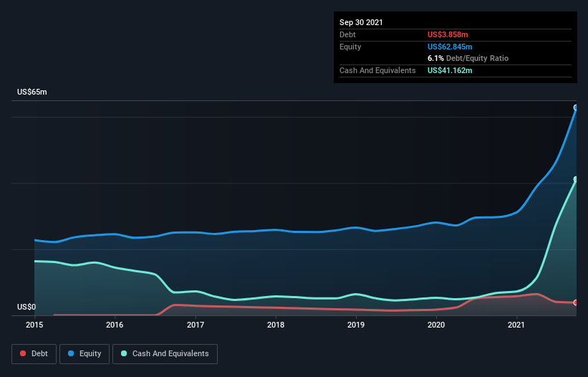588x377 pixels.
Task: Toggle the Debt legend button
Action: 34,354
